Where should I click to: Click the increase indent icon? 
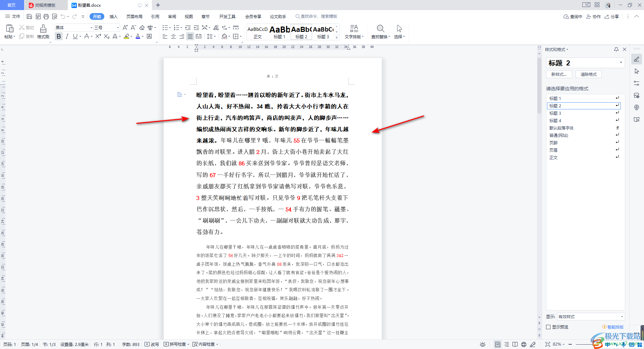tap(197, 28)
